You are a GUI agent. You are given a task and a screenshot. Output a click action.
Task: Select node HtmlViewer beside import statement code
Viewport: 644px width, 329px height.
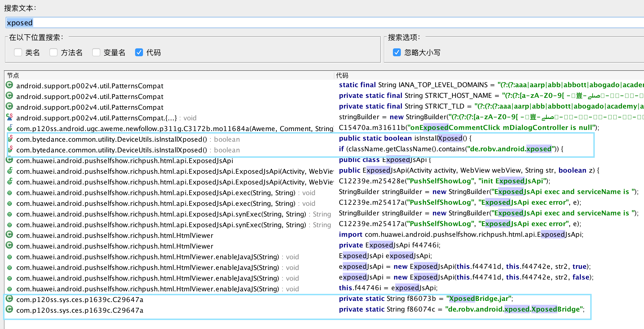click(x=115, y=235)
